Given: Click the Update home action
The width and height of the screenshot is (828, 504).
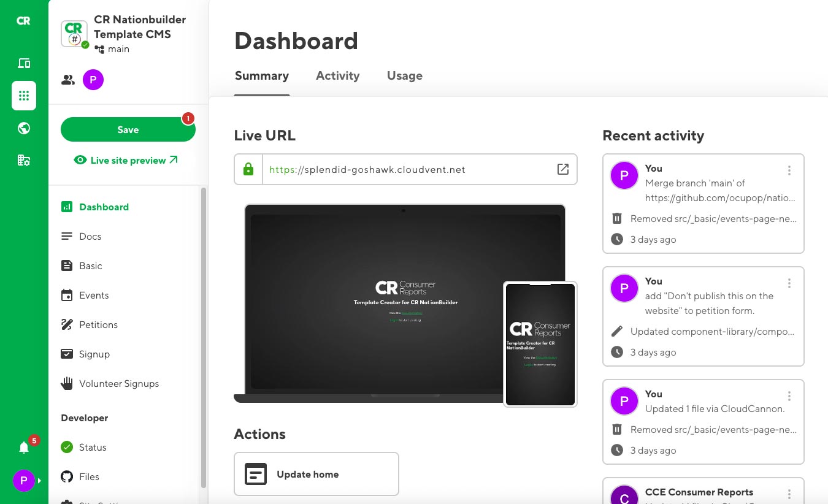Looking at the screenshot, I should coord(316,473).
